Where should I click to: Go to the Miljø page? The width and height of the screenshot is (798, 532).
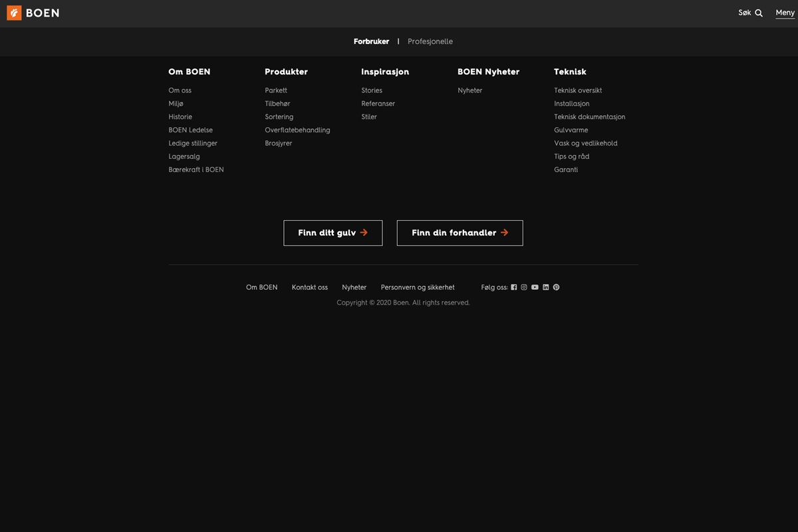coord(176,104)
